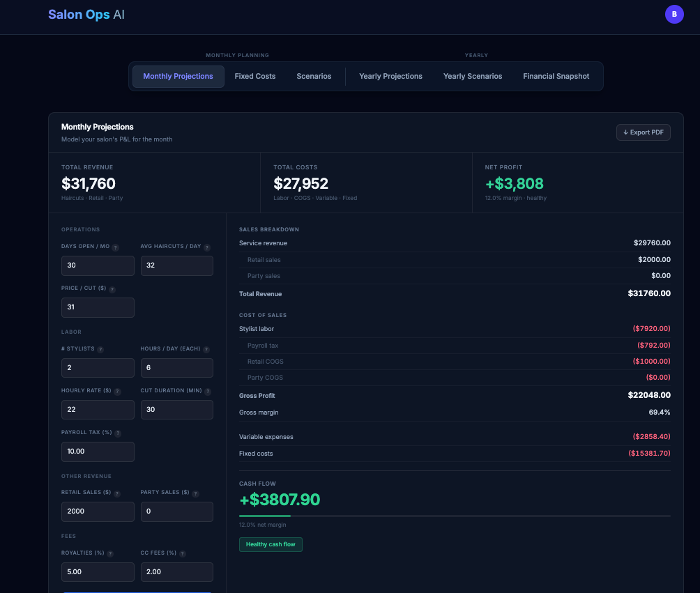Focus the Retail Sales ($) field

coord(98,511)
